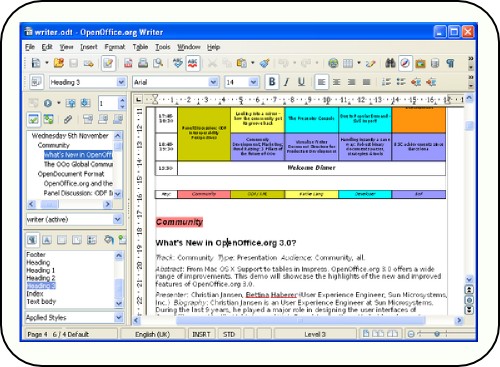Viewport: 500px width, 367px height.
Task: Click the Styles and Formatting icon
Action: point(36,82)
